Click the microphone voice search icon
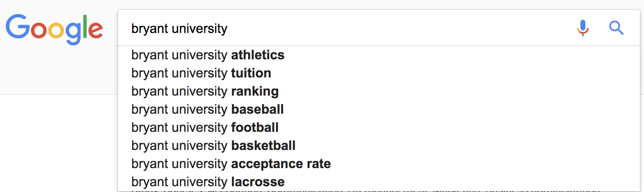The width and height of the screenshot is (644, 192). 582,28
